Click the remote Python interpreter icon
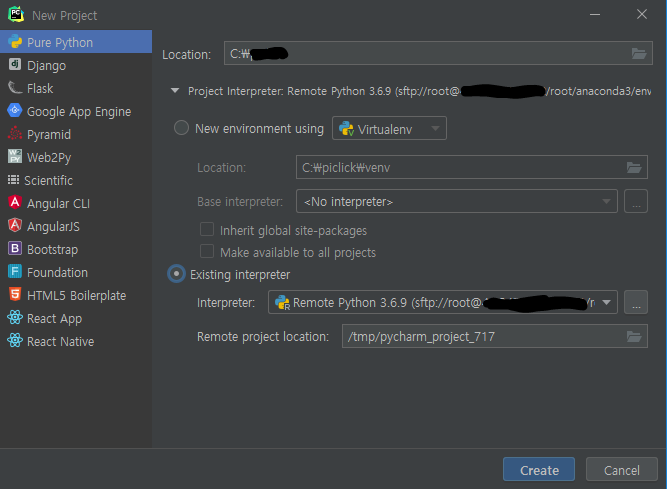This screenshot has width=667, height=489. (282, 302)
